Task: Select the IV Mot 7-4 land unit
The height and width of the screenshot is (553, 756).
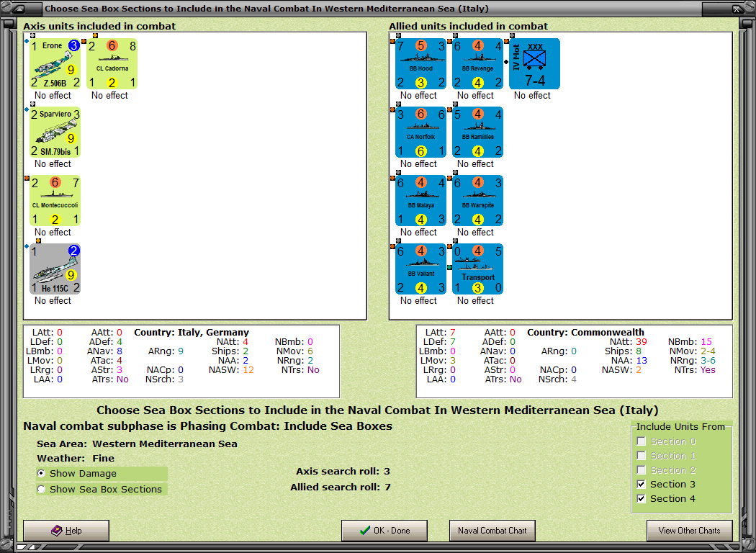Action: pyautogui.click(x=535, y=63)
